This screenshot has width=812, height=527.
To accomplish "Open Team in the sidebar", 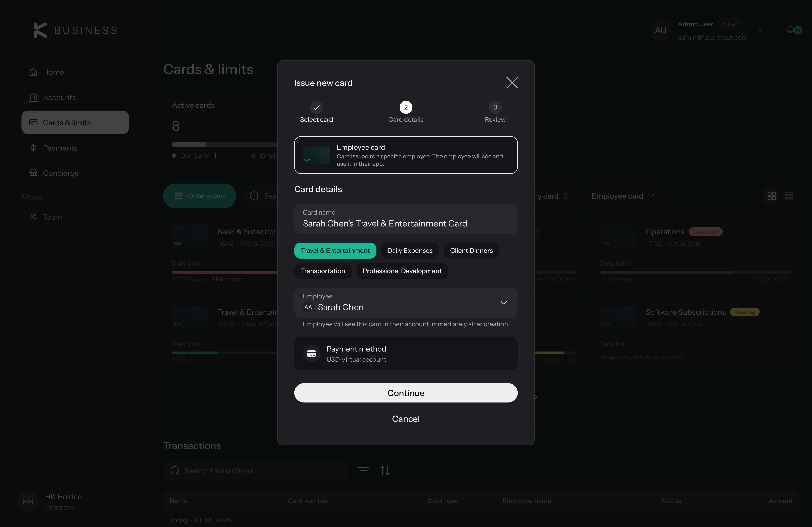I will [75, 217].
